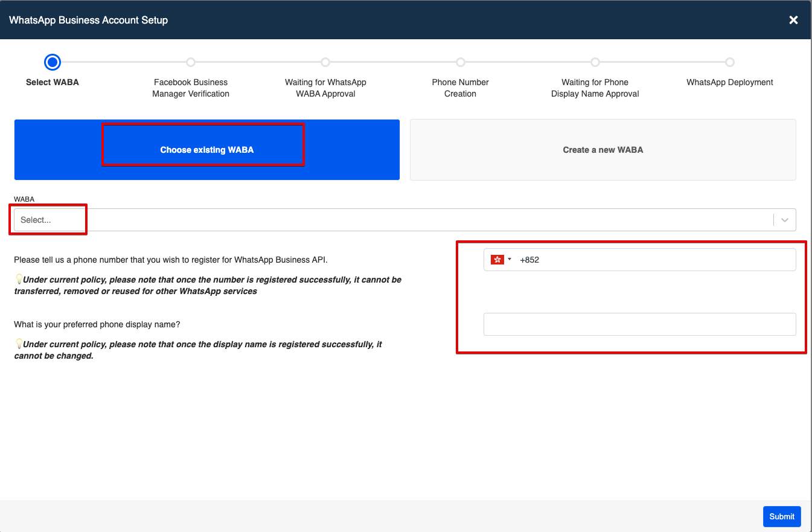Click the Waiting for Phone Display Name Approval label
The image size is (812, 532).
[x=595, y=88]
